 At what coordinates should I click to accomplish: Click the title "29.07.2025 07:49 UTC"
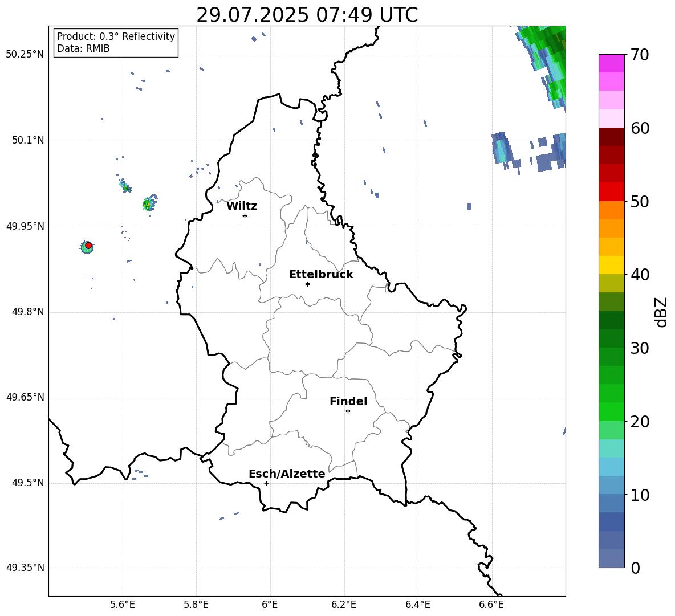tap(307, 15)
